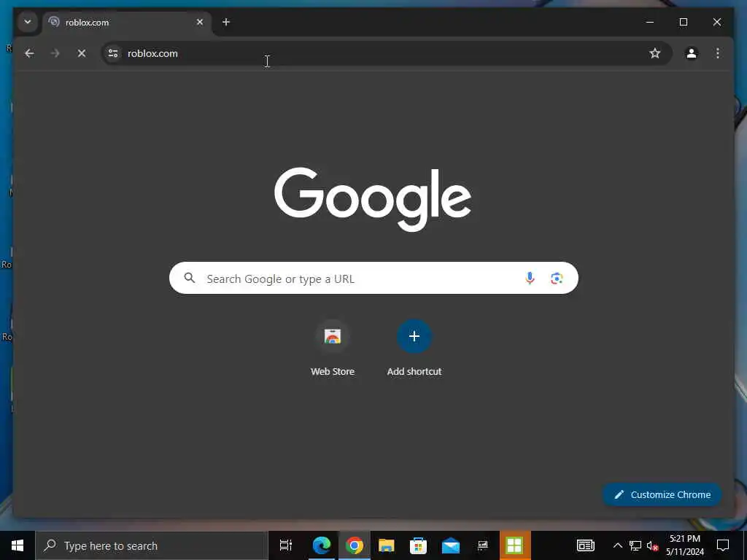This screenshot has width=747, height=560.
Task: Click the monitor app icon next to Mail
Action: point(483,545)
